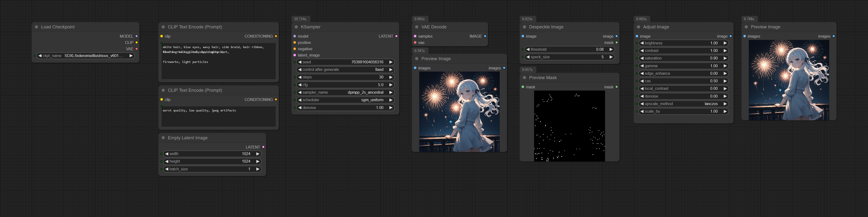Collapse the Empty Latent Image node dot

(163, 138)
